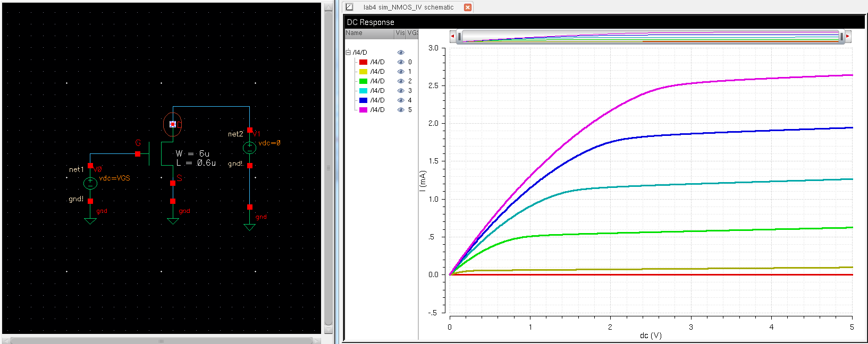Viewport: 868px width, 344px height.
Task: Click left arrow of overview strip
Action: (452, 36)
